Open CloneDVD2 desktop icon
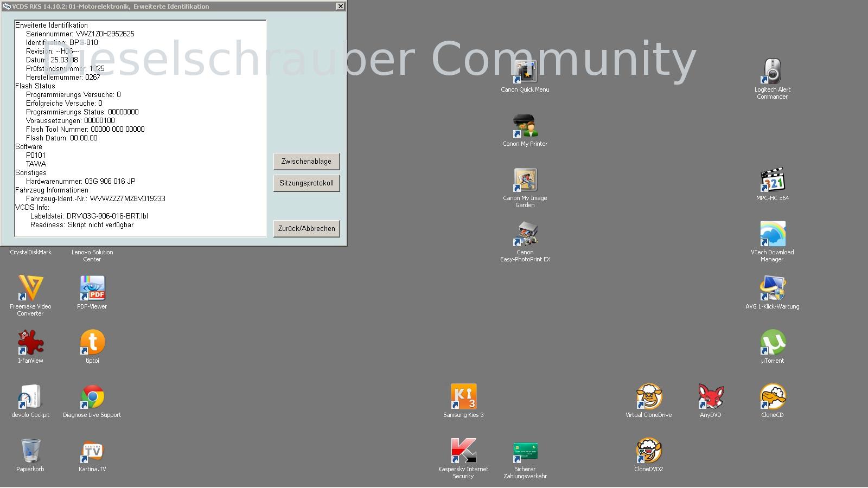Screen dimensions: 868x488 pyautogui.click(x=649, y=451)
